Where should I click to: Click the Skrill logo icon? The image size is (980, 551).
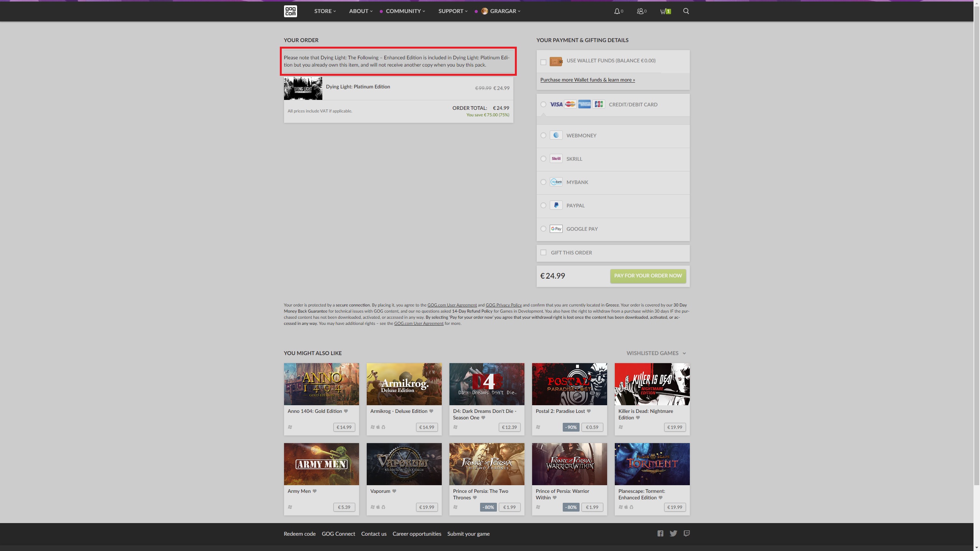pos(556,158)
